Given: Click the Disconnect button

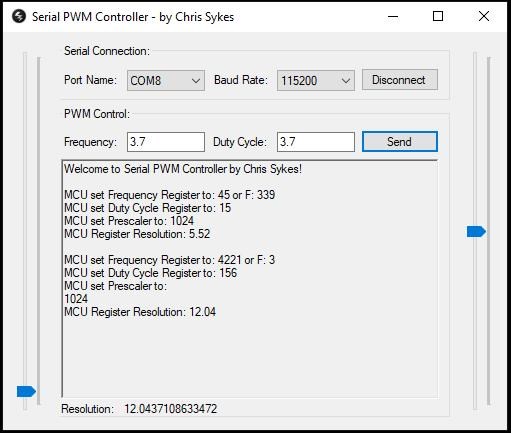Looking at the screenshot, I should pyautogui.click(x=400, y=80).
